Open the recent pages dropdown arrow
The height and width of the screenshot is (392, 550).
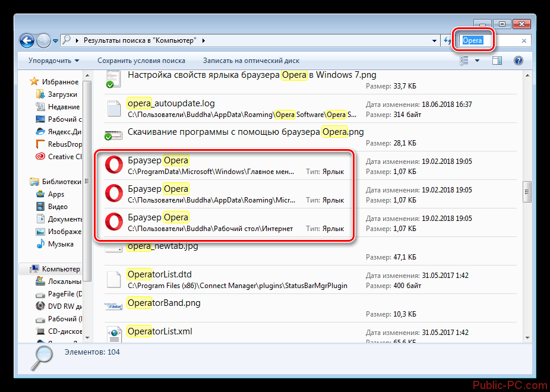click(56, 41)
